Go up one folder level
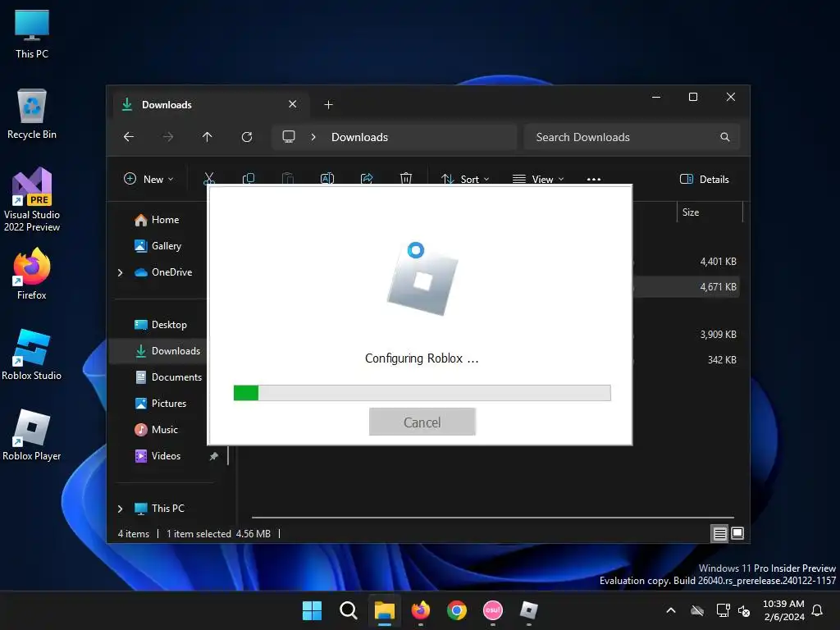The image size is (840, 630). point(208,137)
